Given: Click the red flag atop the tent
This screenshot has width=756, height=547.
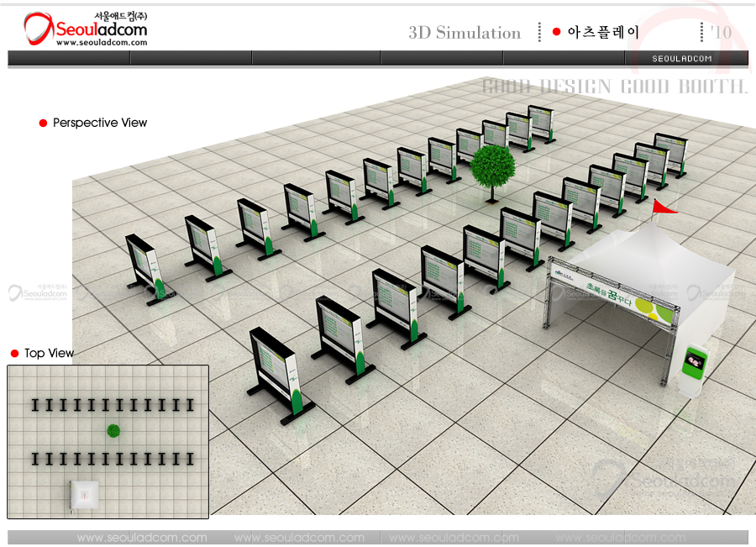Looking at the screenshot, I should tap(664, 207).
